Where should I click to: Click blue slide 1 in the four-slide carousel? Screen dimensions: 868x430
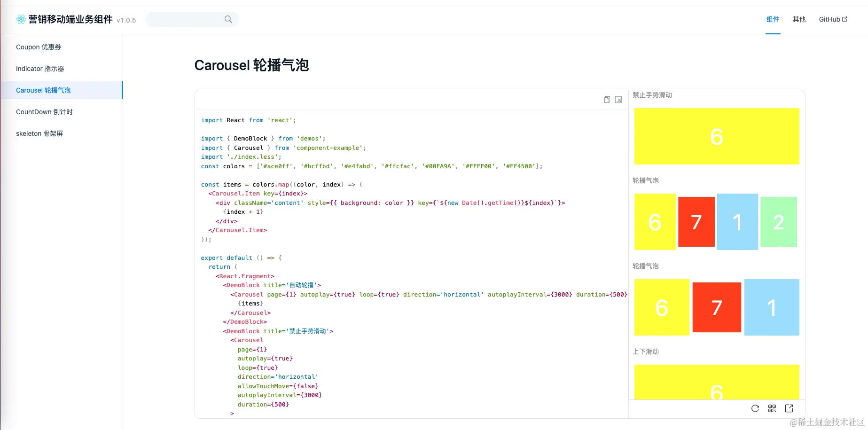pyautogui.click(x=737, y=222)
